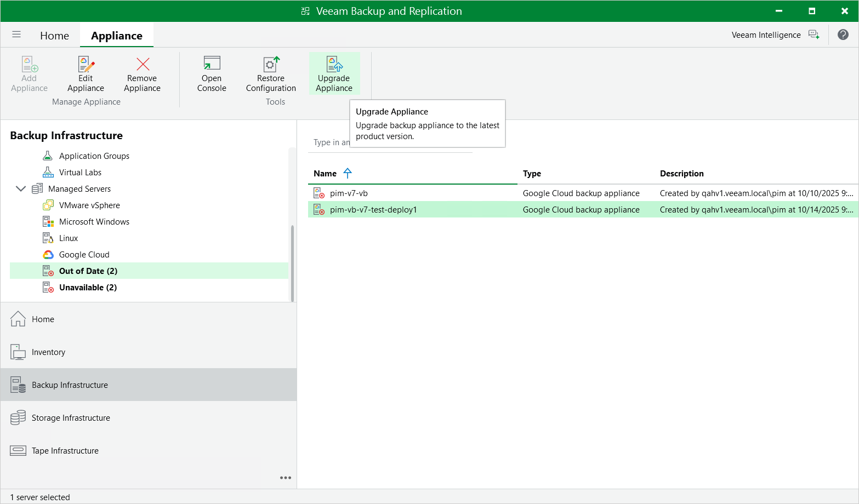
Task: Click the Tape Infrastructure view icon
Action: click(x=18, y=450)
